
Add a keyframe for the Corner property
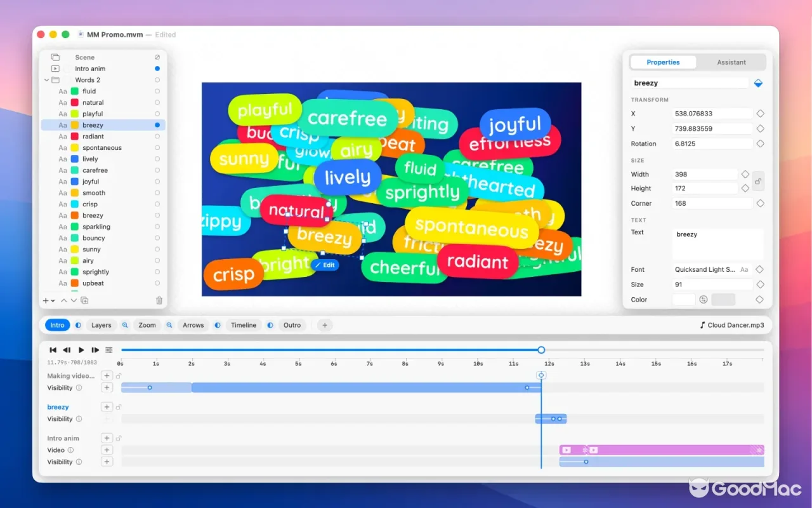coord(760,203)
